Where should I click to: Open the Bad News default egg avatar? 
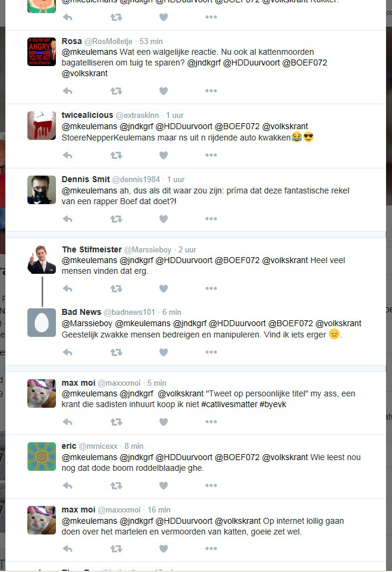pos(42,323)
